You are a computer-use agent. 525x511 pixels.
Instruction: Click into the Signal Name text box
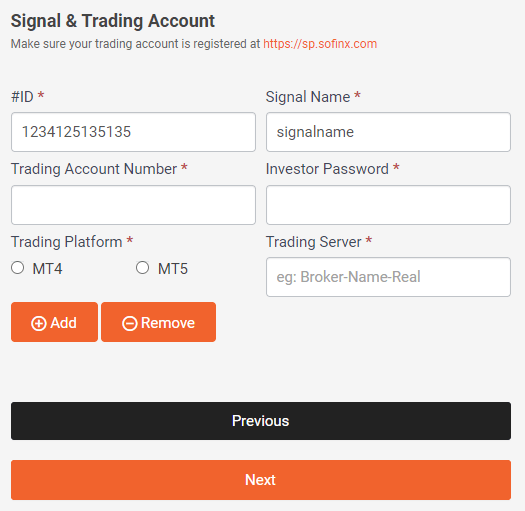click(x=388, y=132)
